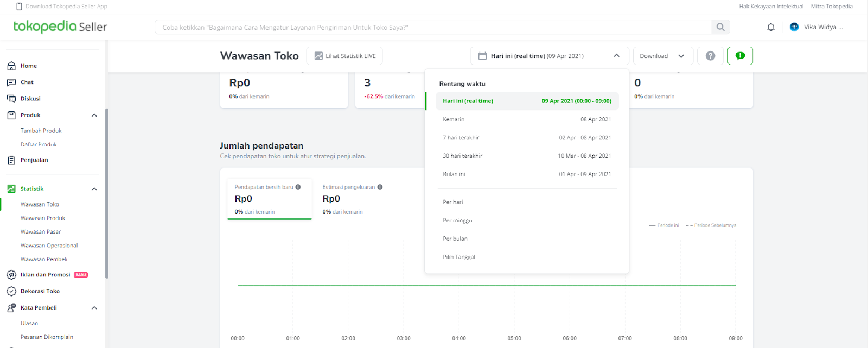Open Mitra Tokopedia link

pyautogui.click(x=832, y=7)
